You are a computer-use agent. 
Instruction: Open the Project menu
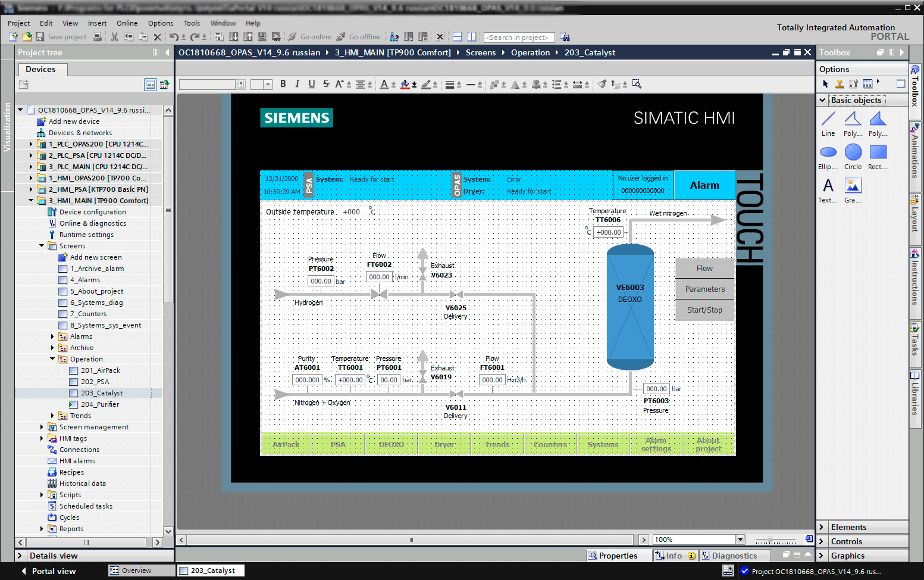(18, 23)
